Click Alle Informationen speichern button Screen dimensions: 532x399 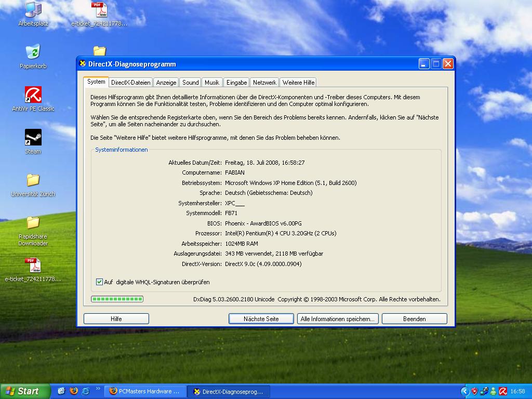tap(338, 318)
